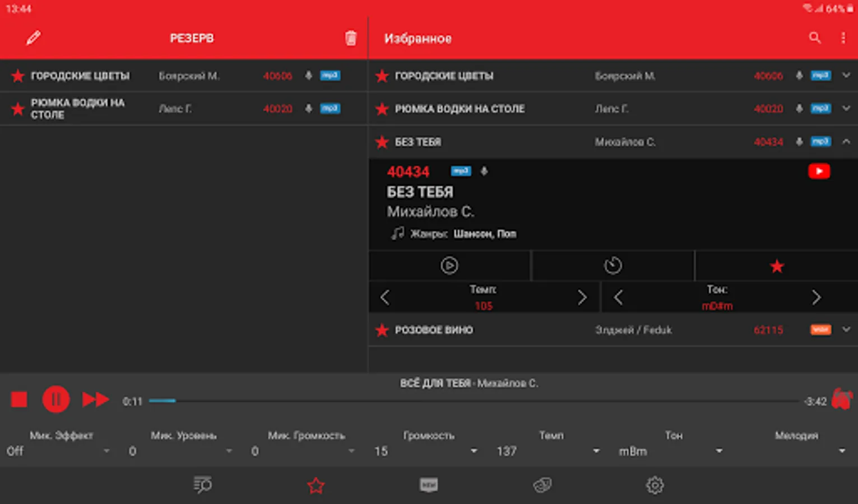The height and width of the screenshot is (504, 858).
Task: Click the large song number 40434 in details
Action: [408, 171]
